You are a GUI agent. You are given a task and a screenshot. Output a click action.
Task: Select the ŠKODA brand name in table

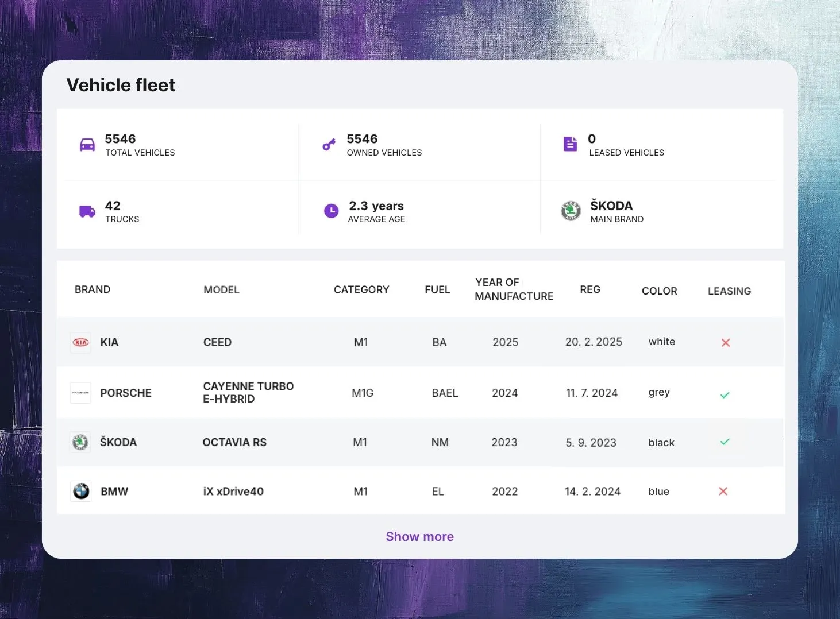[x=118, y=442]
